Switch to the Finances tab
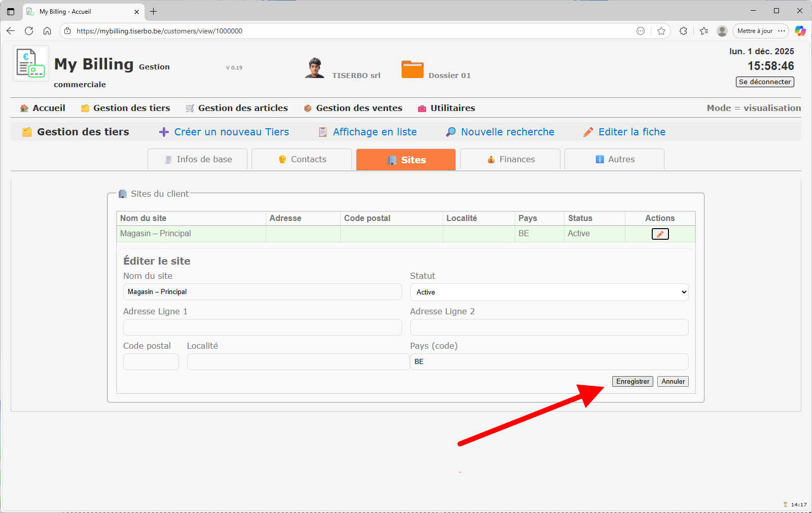 (510, 159)
